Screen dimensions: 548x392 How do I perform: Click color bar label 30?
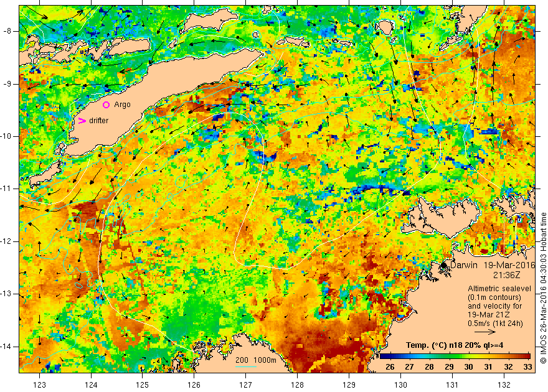point(468,367)
